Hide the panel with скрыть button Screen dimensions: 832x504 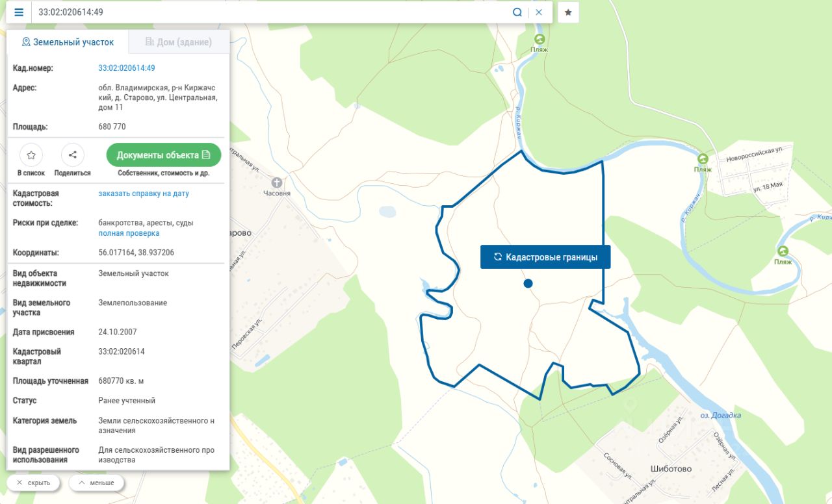(33, 483)
